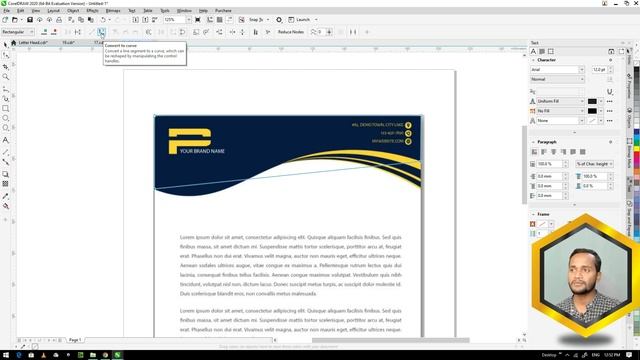The height and width of the screenshot is (360, 640).
Task: Select the Polygon tool
Action: point(5,128)
